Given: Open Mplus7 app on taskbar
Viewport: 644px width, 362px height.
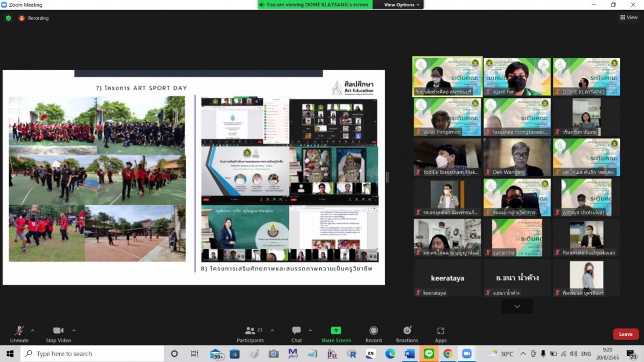Looking at the screenshot, I should pos(293,353).
